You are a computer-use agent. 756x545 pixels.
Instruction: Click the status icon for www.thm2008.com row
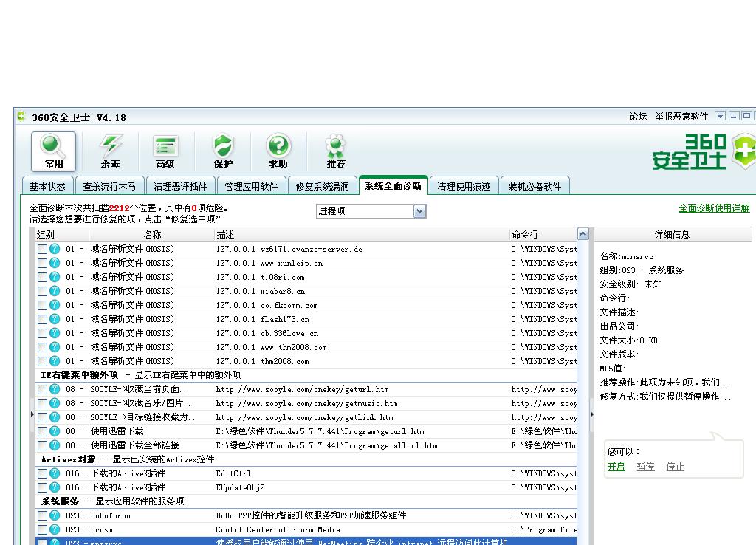(55, 347)
